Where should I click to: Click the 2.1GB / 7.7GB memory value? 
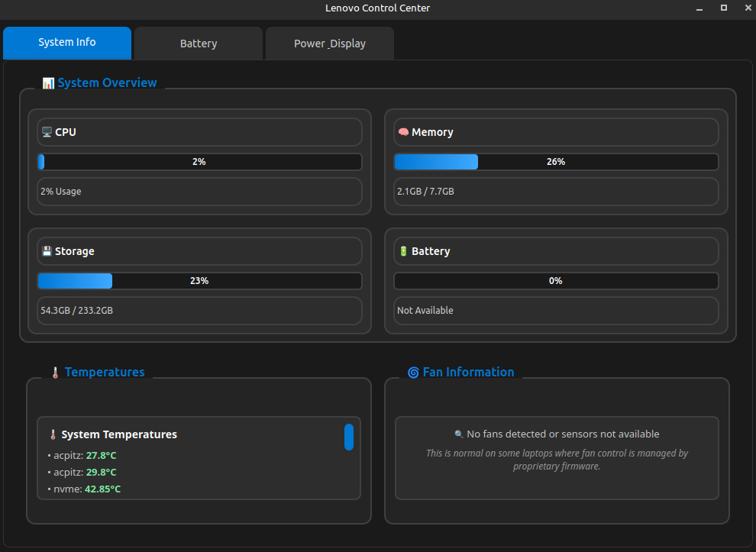pyautogui.click(x=426, y=192)
